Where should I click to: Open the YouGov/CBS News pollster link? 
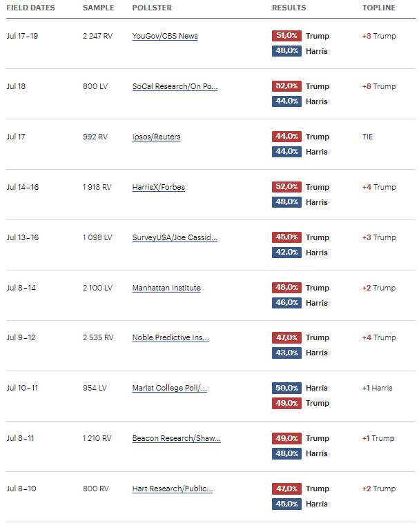click(x=164, y=36)
